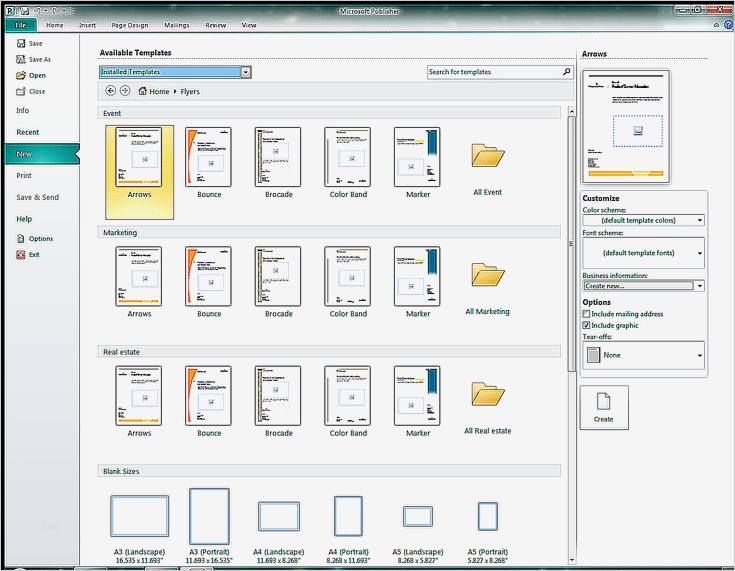Image resolution: width=735 pixels, height=571 pixels.
Task: Open the Tear-offs dropdown
Action: [699, 355]
